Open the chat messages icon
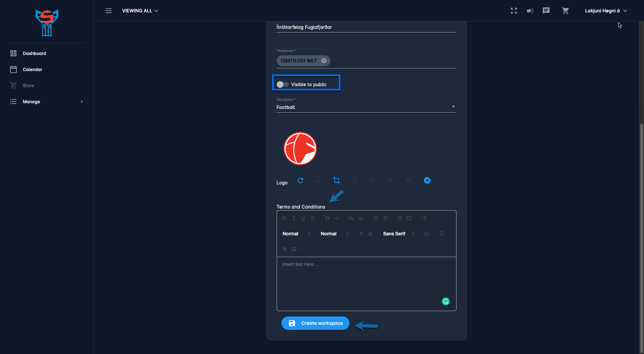The width and height of the screenshot is (644, 354). pyautogui.click(x=546, y=11)
